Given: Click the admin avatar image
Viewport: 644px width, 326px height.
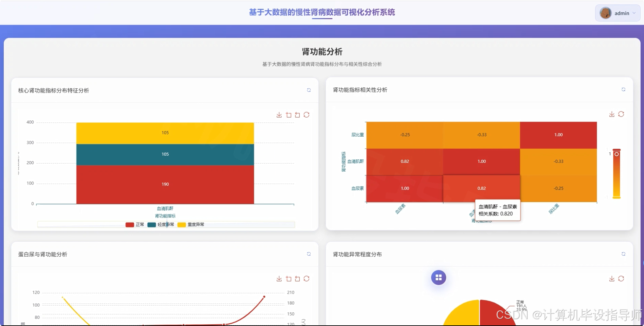Looking at the screenshot, I should click(x=606, y=13).
